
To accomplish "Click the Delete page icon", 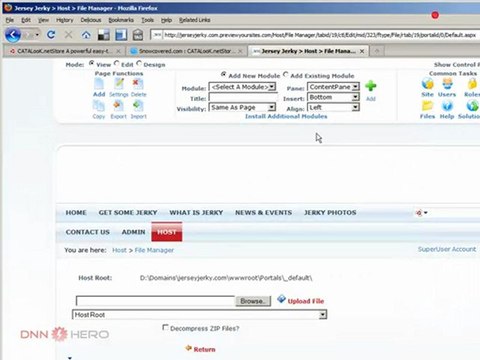I will click(x=138, y=84).
